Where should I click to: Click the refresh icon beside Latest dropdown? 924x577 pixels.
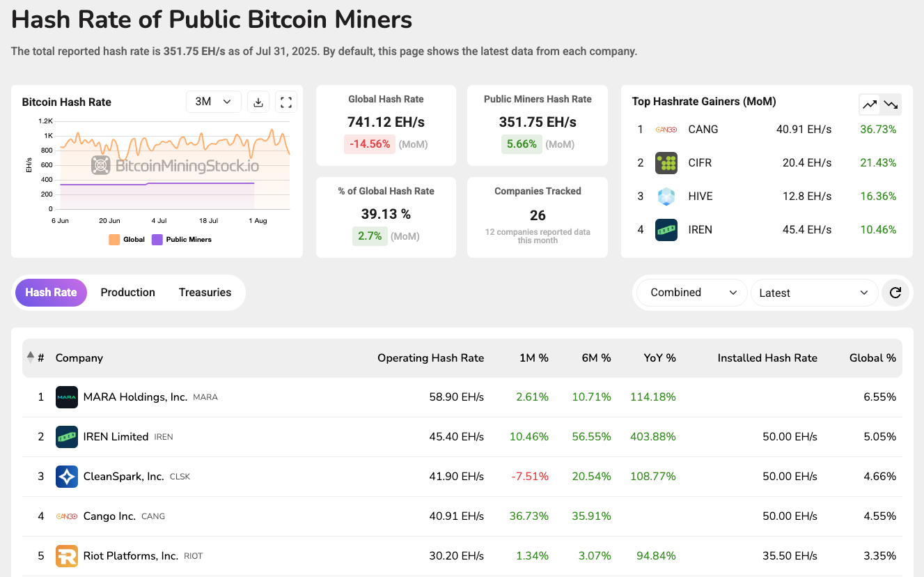point(895,293)
